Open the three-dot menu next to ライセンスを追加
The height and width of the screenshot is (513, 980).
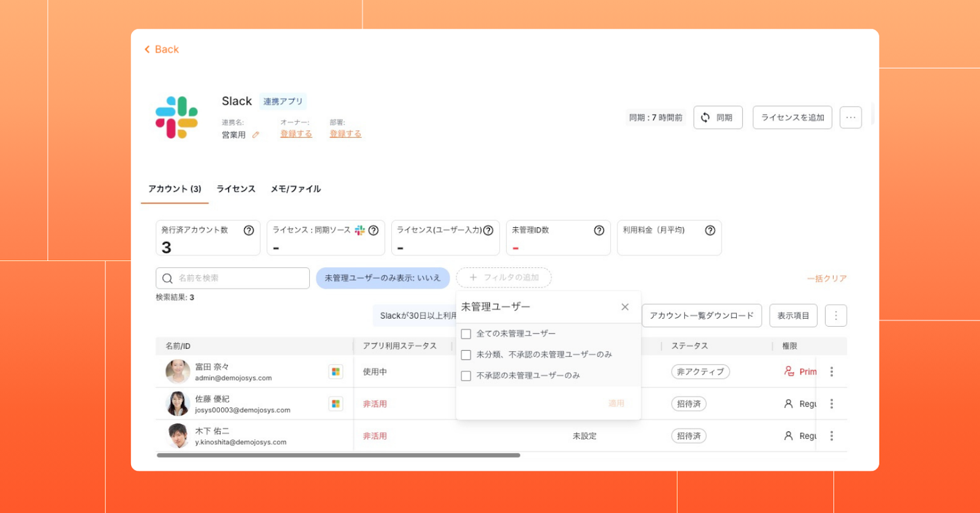(x=851, y=118)
